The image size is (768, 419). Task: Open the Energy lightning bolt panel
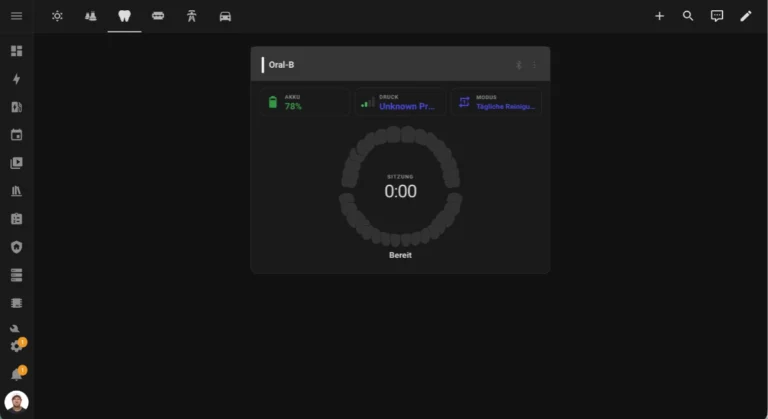point(16,79)
